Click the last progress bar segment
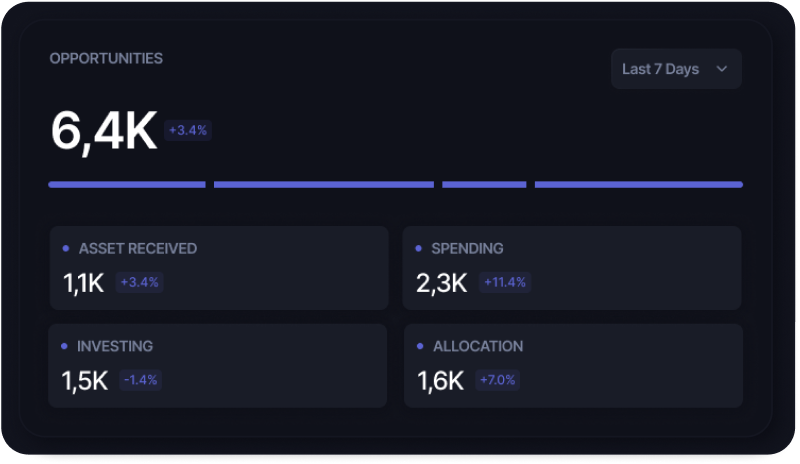 click(x=638, y=184)
